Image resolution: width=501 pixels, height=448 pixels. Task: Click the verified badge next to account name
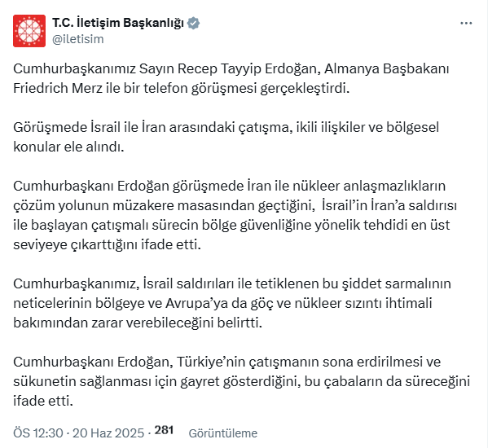193,23
